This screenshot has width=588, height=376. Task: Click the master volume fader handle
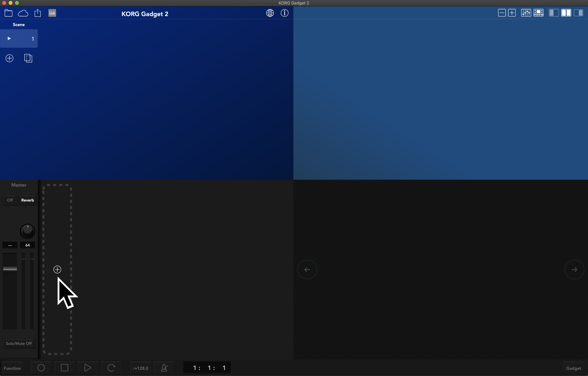pos(10,269)
